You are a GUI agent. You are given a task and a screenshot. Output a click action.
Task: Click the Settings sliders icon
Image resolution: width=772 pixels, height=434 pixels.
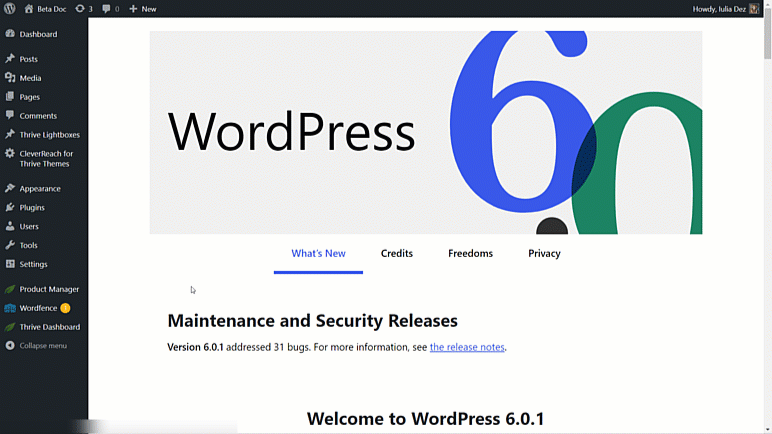10,264
